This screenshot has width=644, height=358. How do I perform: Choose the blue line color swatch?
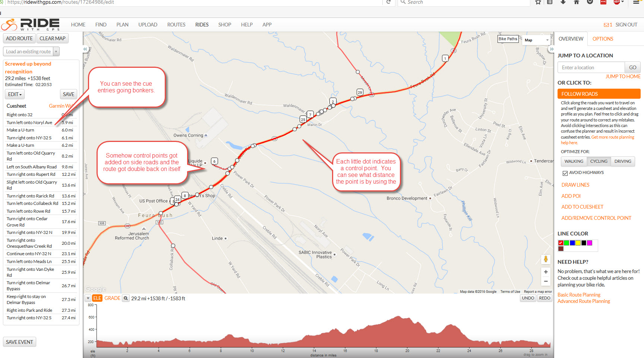click(572, 243)
